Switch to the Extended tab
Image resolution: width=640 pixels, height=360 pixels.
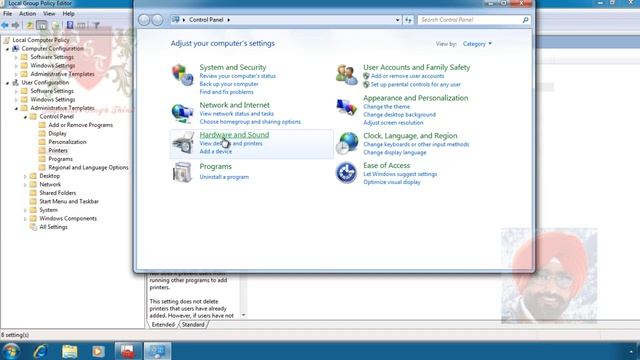163,325
